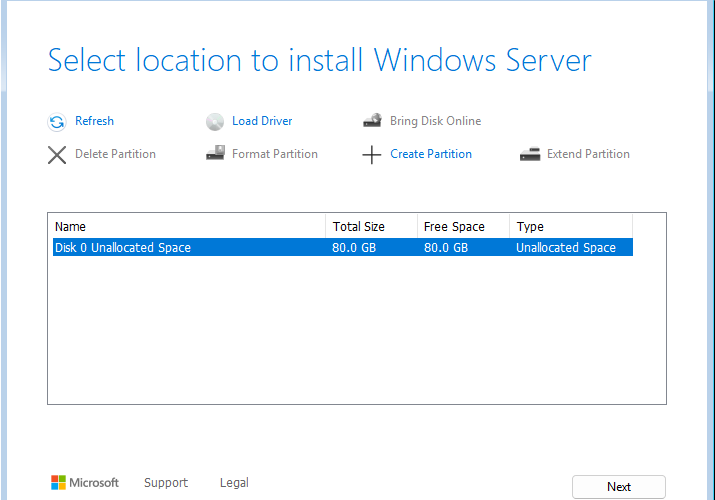Click the Extend Partition drive icon
This screenshot has height=500, width=715.
530,154
